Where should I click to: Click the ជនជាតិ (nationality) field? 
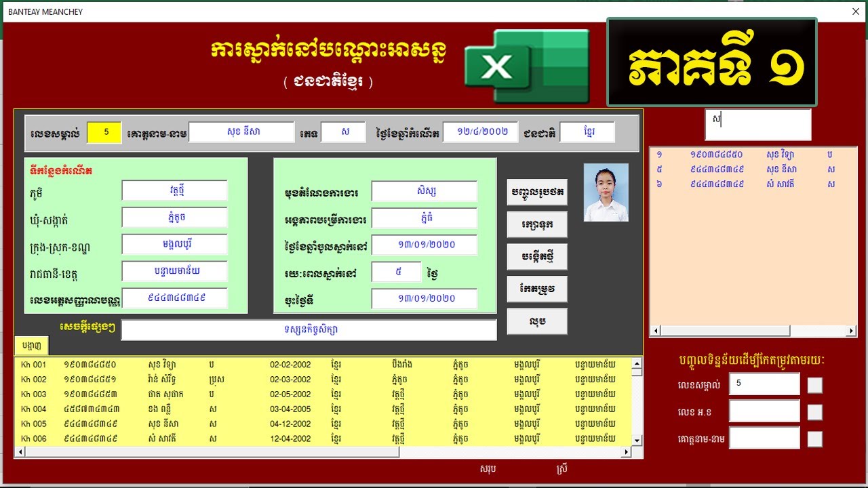pyautogui.click(x=587, y=132)
